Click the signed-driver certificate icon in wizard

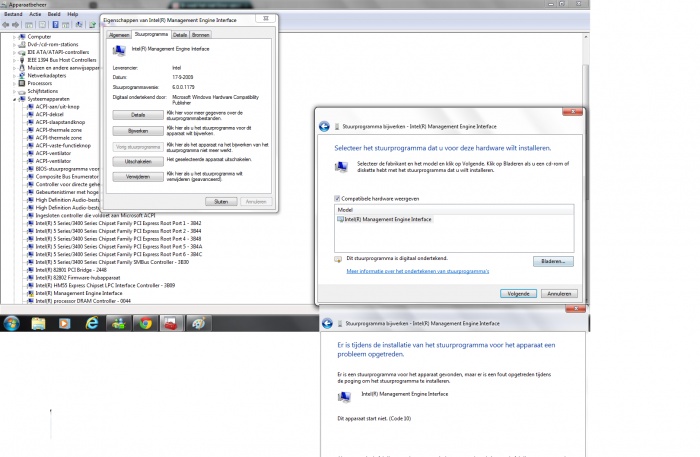pos(338,259)
